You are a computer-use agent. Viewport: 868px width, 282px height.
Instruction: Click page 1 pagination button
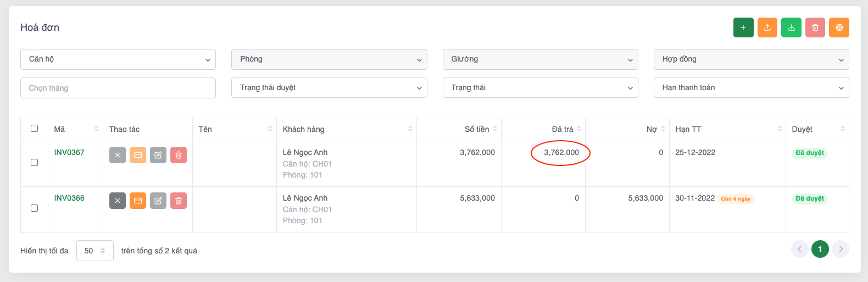[x=820, y=249]
